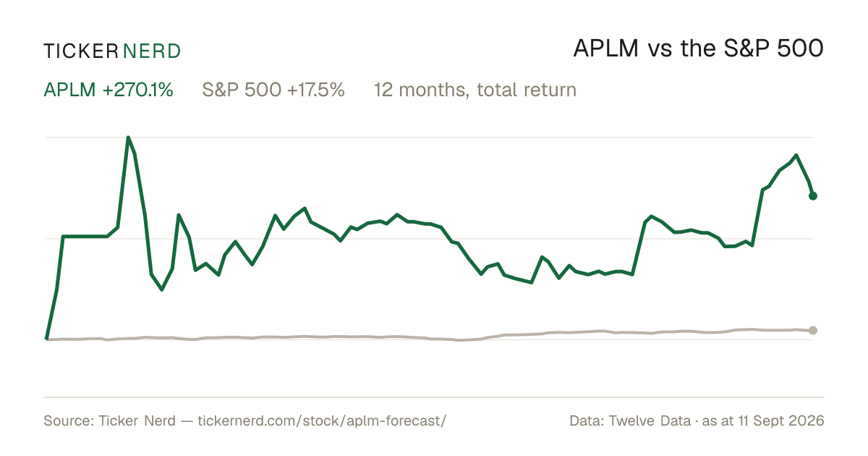Select the 12 months, total return label
This screenshot has height=456, width=868.
(475, 90)
